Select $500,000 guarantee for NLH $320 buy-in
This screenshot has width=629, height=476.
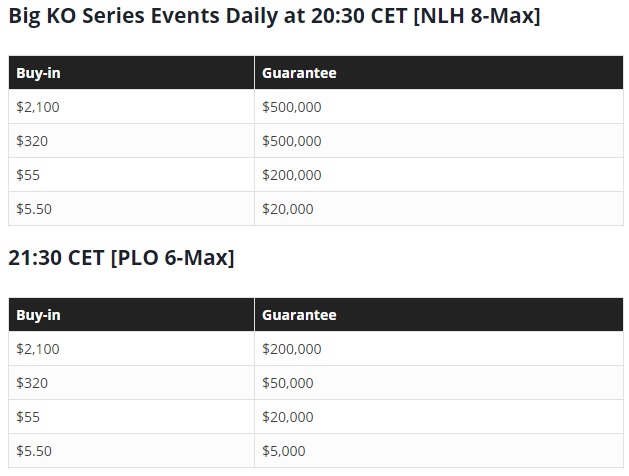[x=291, y=141]
